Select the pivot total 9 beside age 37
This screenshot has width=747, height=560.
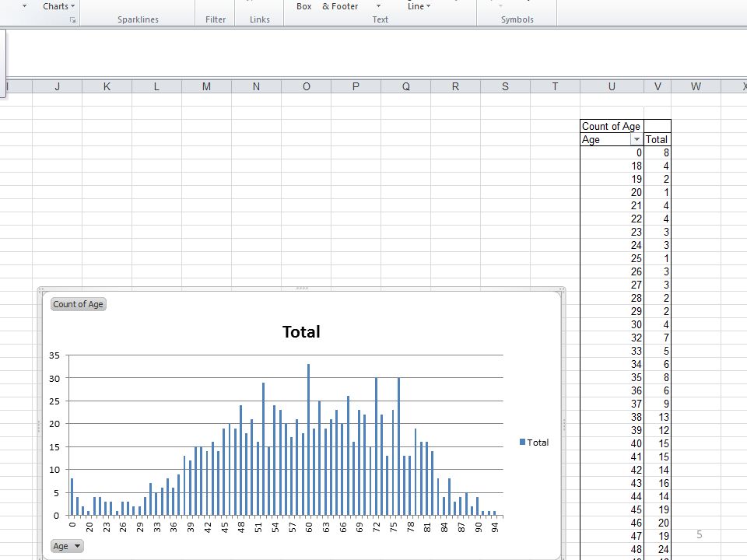658,404
